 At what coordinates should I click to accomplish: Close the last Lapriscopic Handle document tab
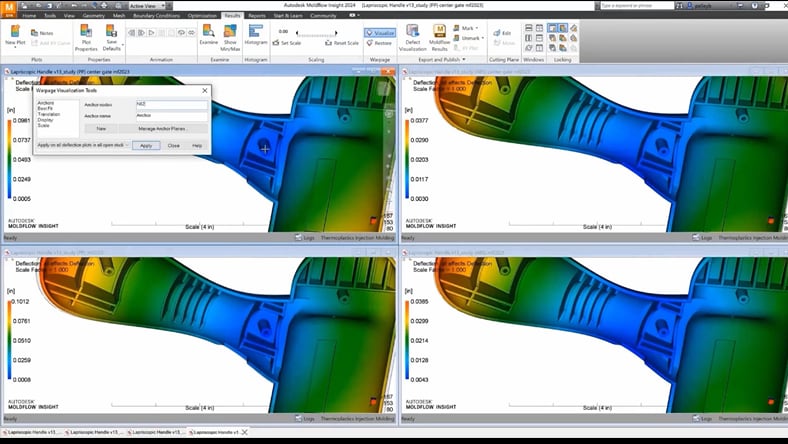[x=245, y=432]
